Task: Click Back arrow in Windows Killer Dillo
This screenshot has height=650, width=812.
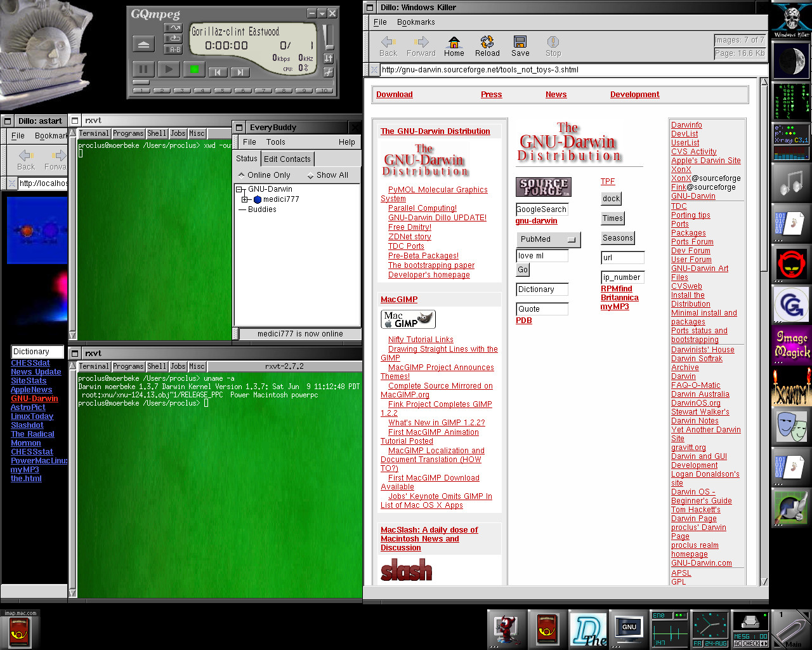Action: pyautogui.click(x=388, y=46)
